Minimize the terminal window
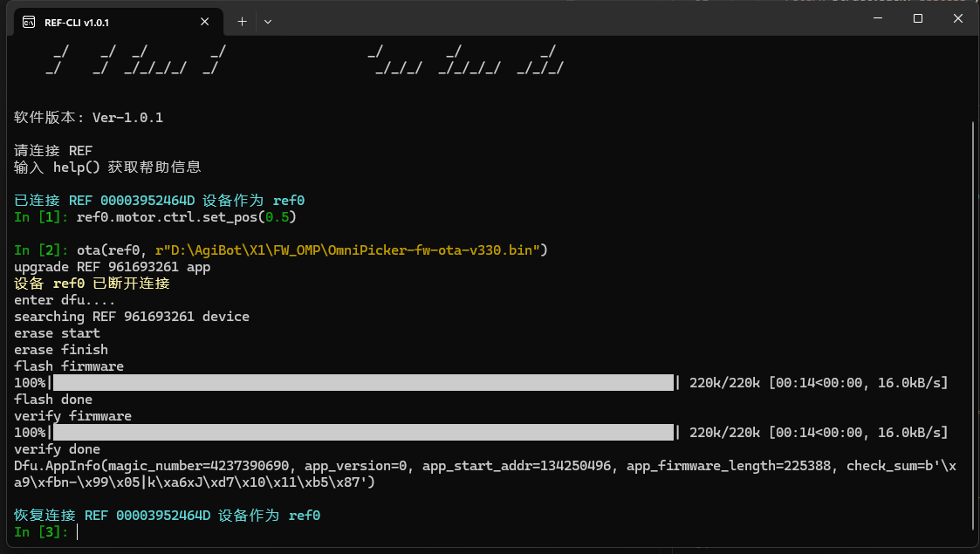The height and width of the screenshot is (554, 980). pos(878,18)
